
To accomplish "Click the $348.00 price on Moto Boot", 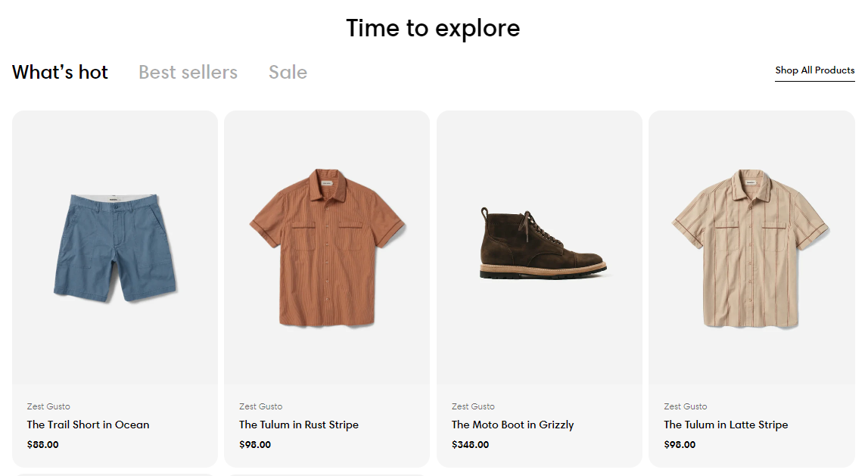I will pos(471,444).
